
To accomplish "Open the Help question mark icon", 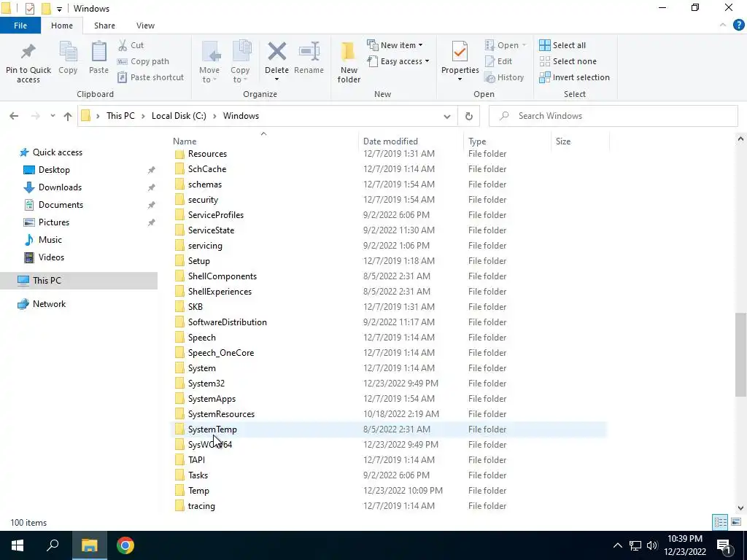I will 738,26.
